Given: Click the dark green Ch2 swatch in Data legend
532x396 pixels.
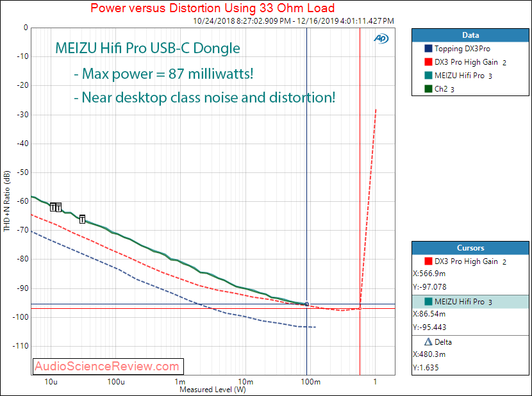Looking at the screenshot, I should tap(428, 89).
